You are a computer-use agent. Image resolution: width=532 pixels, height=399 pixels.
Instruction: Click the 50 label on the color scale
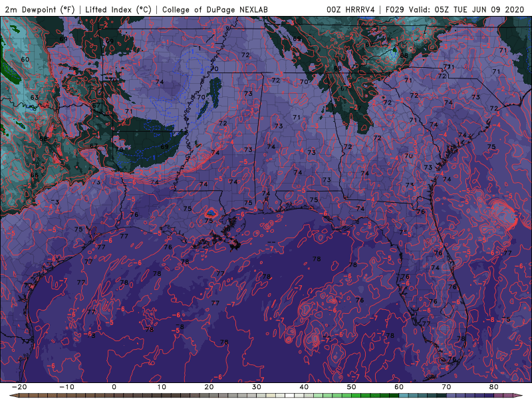352,387
